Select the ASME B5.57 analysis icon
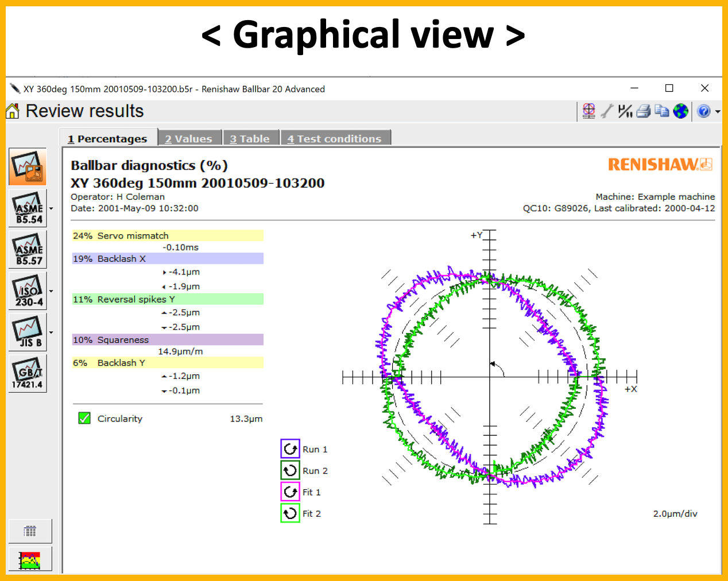This screenshot has width=728, height=581. tap(28, 250)
